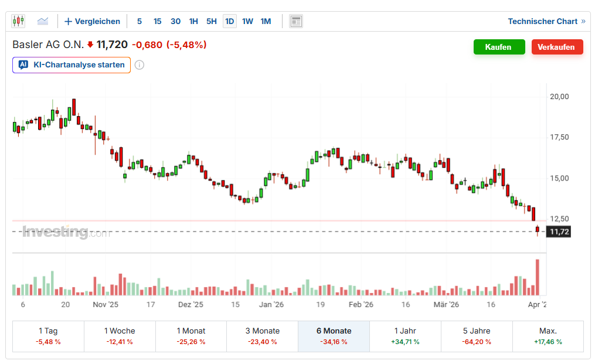Click the info icon beside KI-Chartanalyse
This screenshot has width=595, height=364.
[140, 65]
